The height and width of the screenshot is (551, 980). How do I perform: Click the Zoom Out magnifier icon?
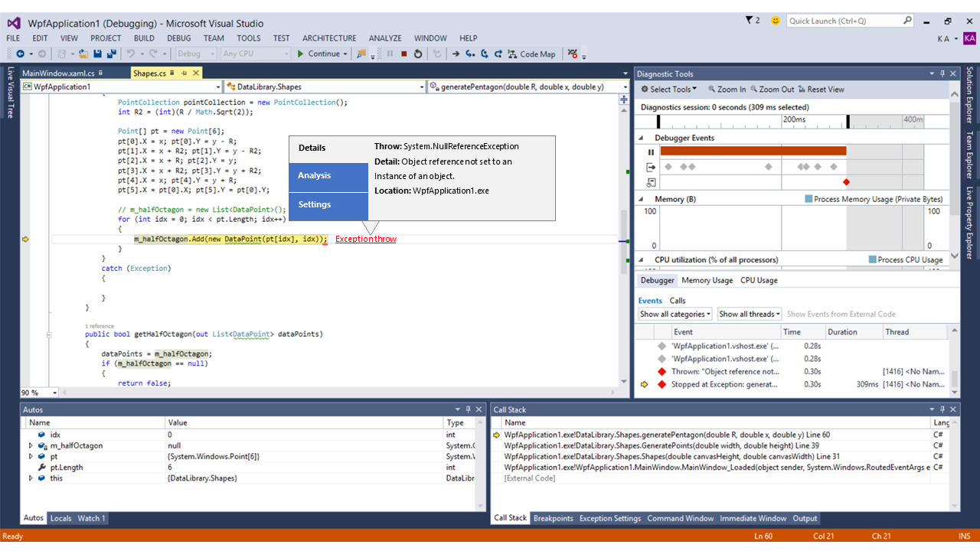(754, 90)
